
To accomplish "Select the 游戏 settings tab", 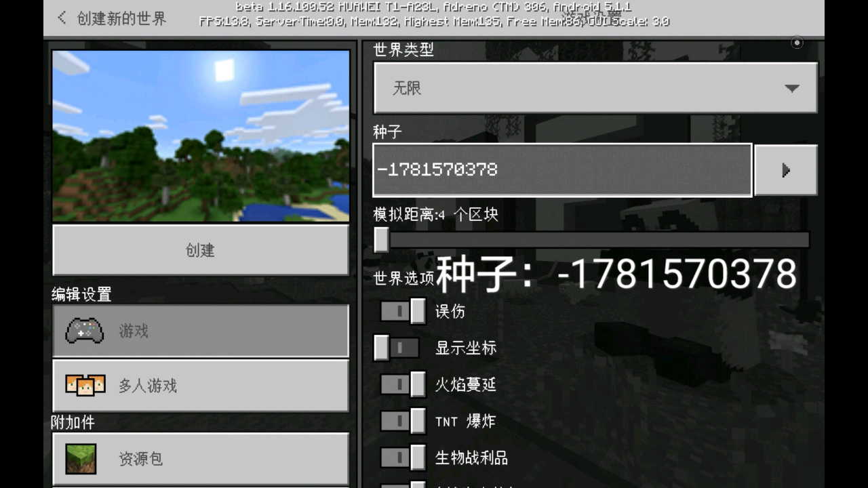I will (201, 331).
